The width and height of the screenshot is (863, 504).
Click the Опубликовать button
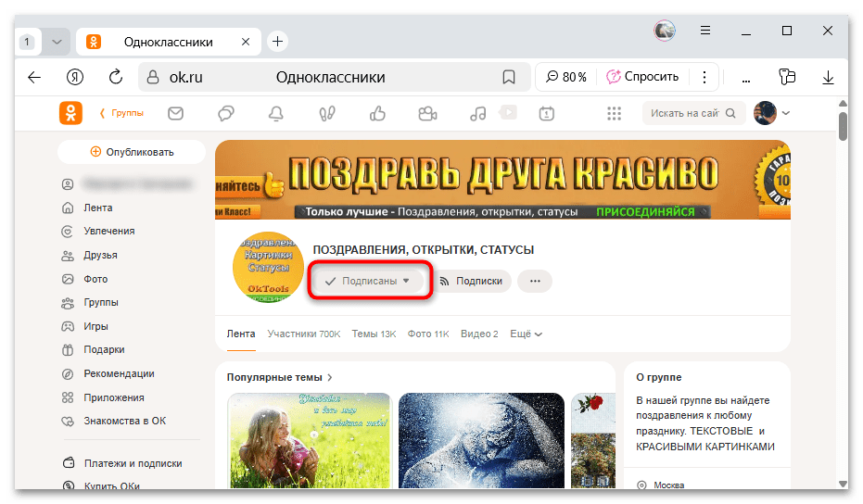(132, 152)
